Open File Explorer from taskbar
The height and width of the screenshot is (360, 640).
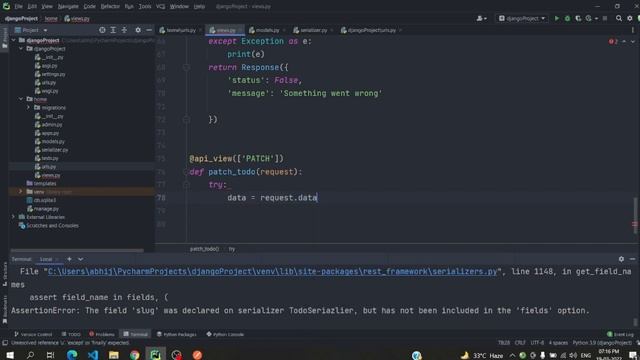coord(114,355)
